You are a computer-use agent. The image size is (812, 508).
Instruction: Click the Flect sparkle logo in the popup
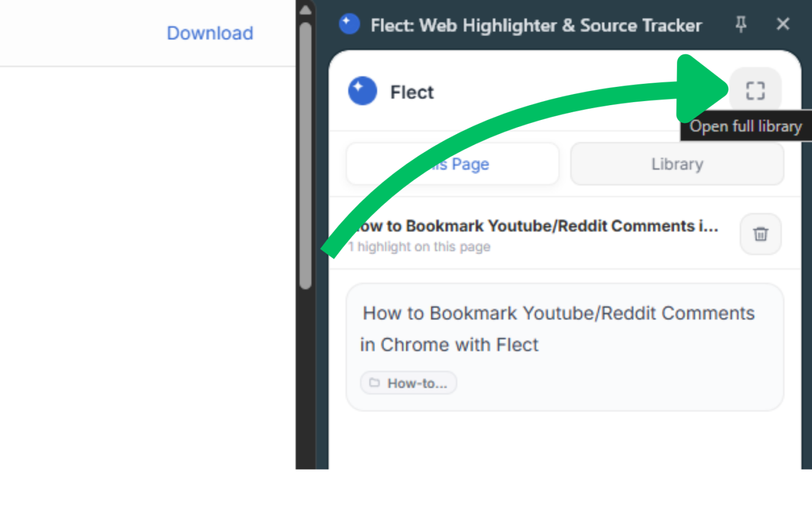coord(362,91)
